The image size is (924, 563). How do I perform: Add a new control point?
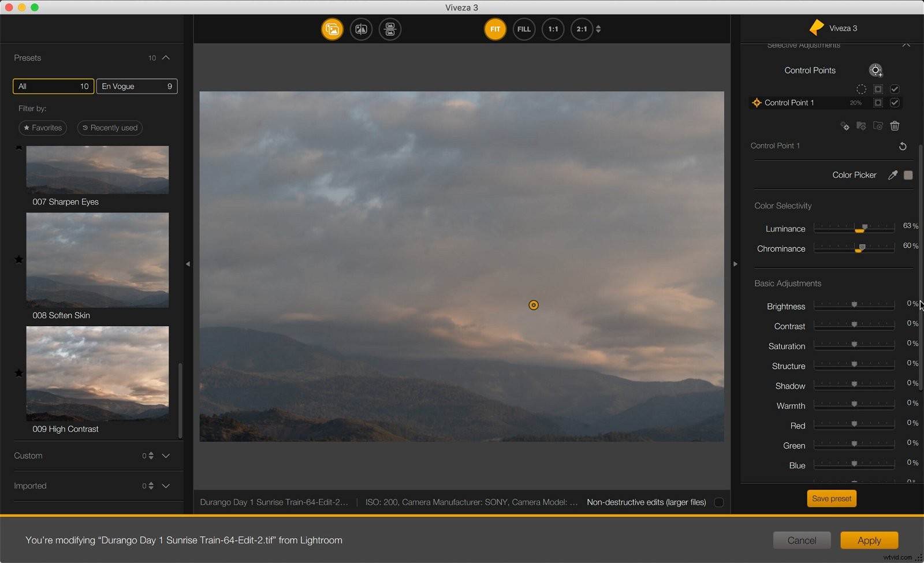pos(875,70)
